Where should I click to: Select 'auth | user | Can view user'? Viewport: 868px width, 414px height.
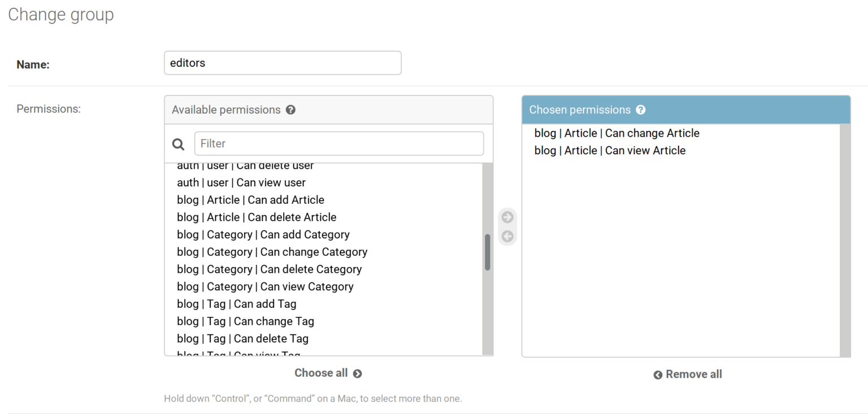click(241, 183)
